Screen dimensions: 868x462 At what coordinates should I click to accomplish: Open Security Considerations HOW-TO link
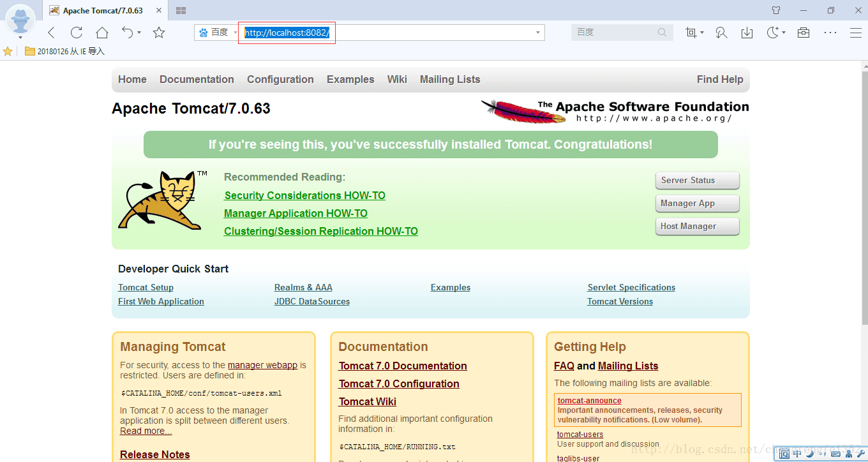click(305, 195)
